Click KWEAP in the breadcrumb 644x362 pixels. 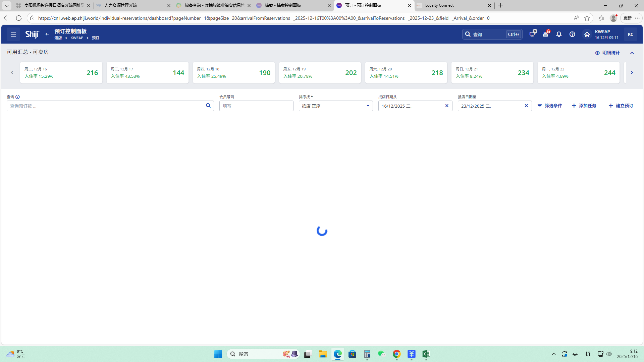tap(77, 38)
